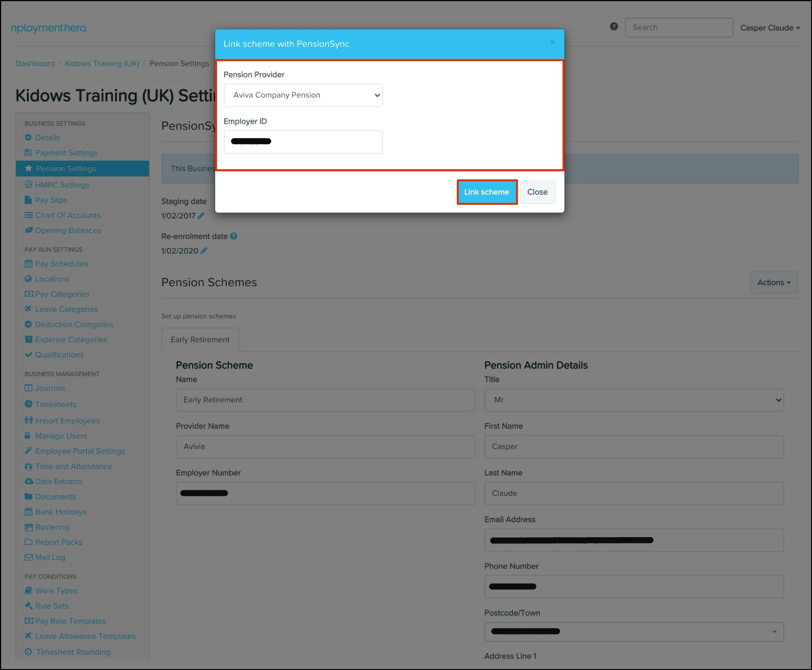Click the Close button in dialog
The image size is (812, 670).
pyautogui.click(x=537, y=192)
